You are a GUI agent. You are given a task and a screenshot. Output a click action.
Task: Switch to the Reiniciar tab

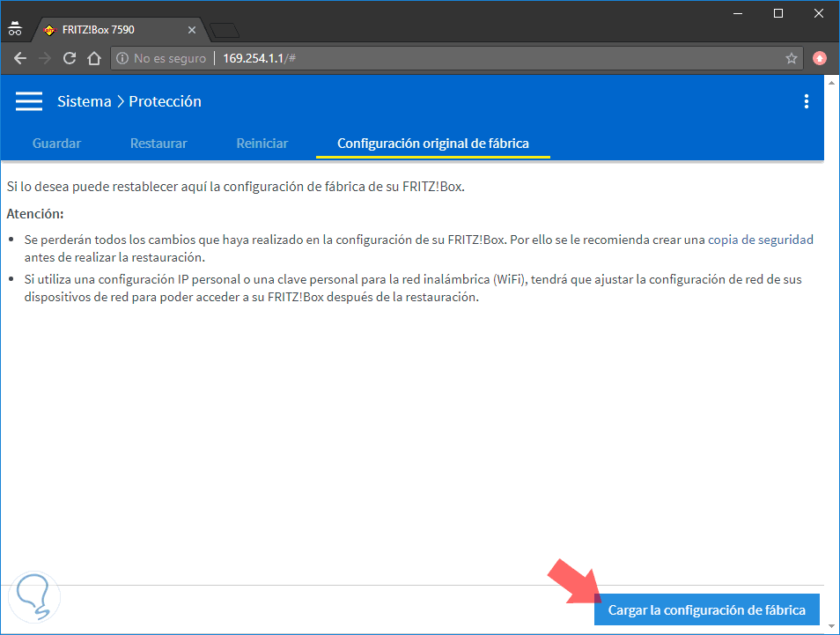pos(262,144)
